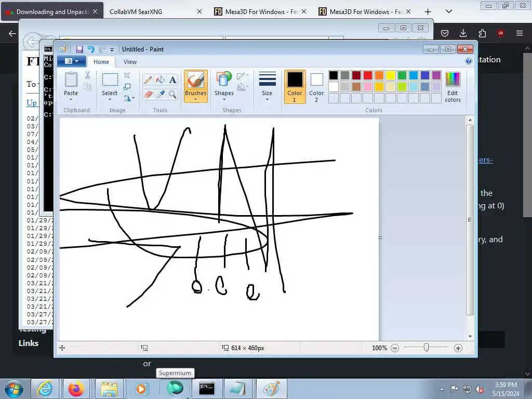Select the Text tool
532x399 pixels.
172,79
